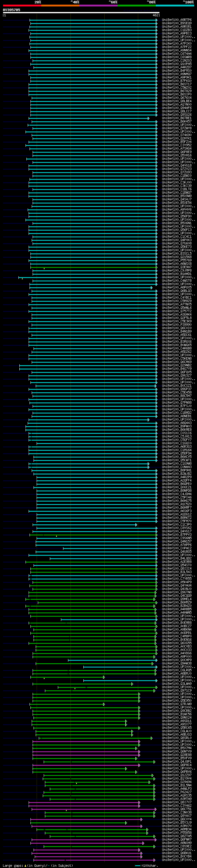This screenshot has width=197, height=868.
Task: Select the UniRef100_A6R3G3 label
Action: pyautogui.click(x=177, y=446)
